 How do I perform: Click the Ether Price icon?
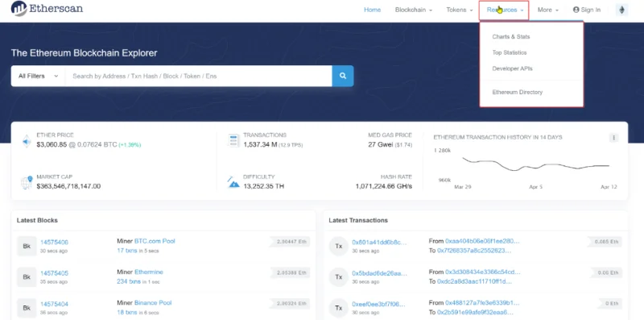(x=27, y=141)
